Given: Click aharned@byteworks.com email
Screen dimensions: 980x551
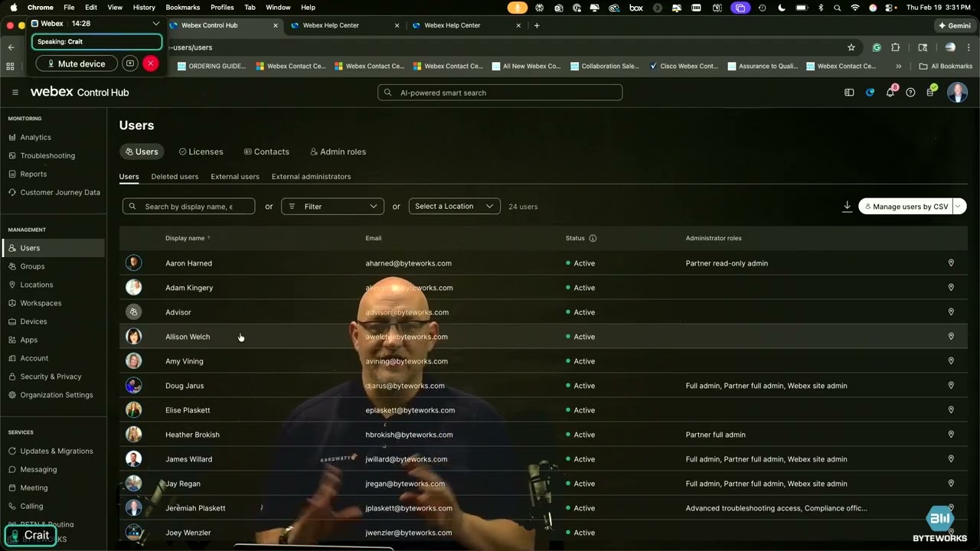Looking at the screenshot, I should [x=408, y=263].
